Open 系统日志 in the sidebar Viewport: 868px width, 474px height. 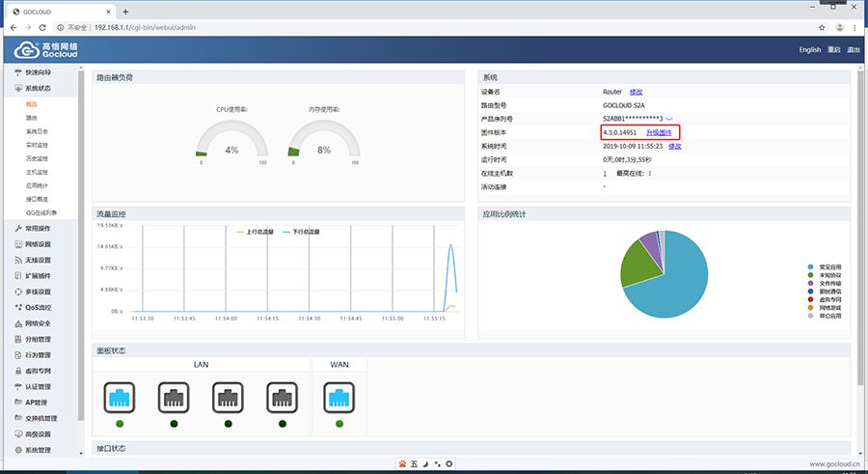pos(37,130)
